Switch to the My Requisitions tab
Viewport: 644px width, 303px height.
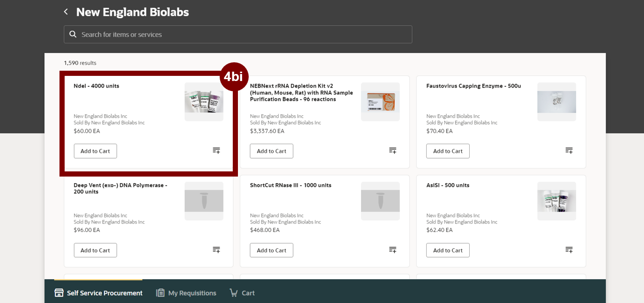pyautogui.click(x=186, y=293)
